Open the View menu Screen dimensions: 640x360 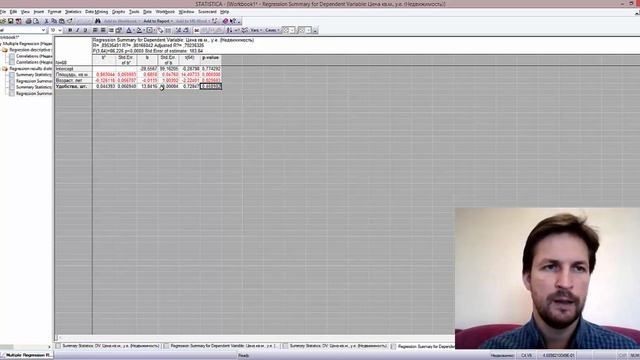25,12
